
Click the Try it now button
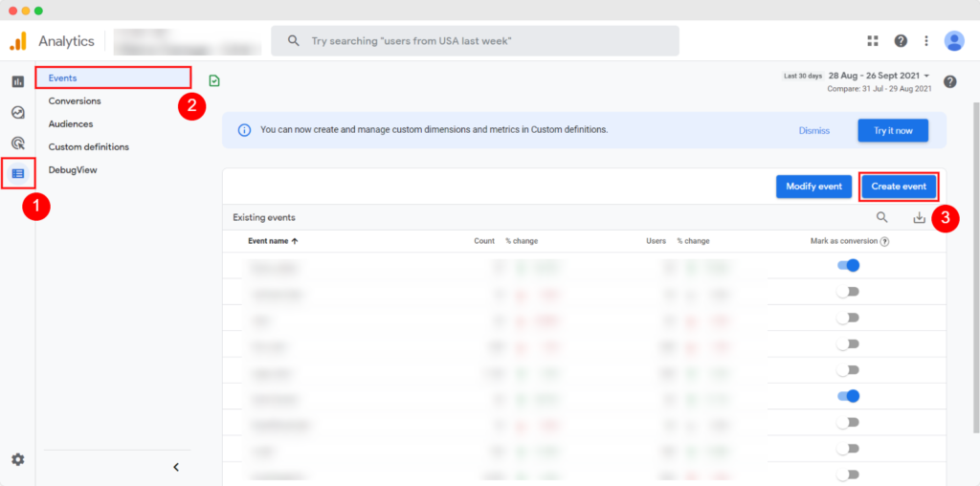pyautogui.click(x=893, y=130)
